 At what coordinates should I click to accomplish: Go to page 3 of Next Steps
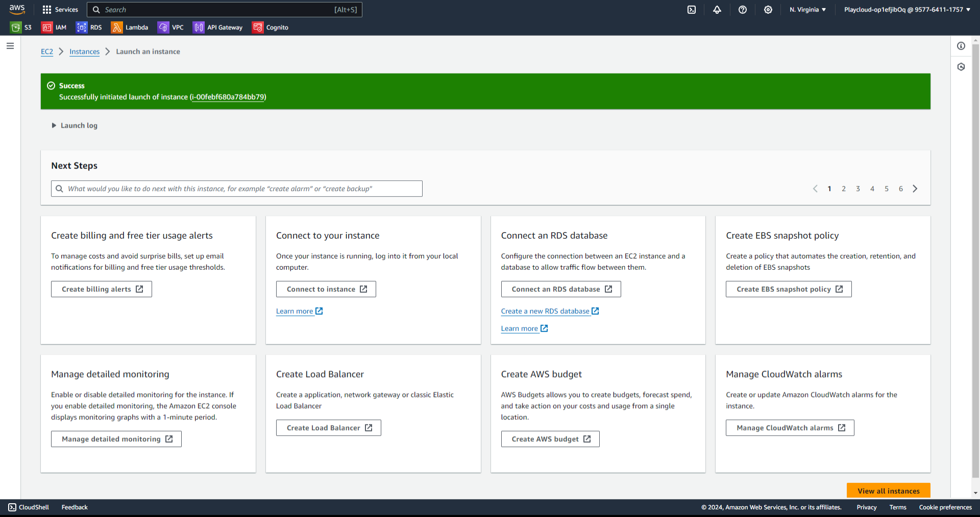tap(858, 189)
